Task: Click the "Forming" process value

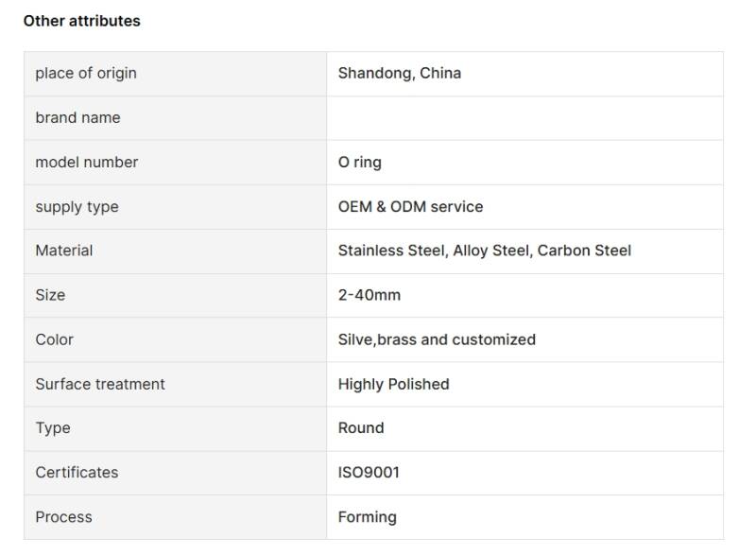Action: click(368, 517)
